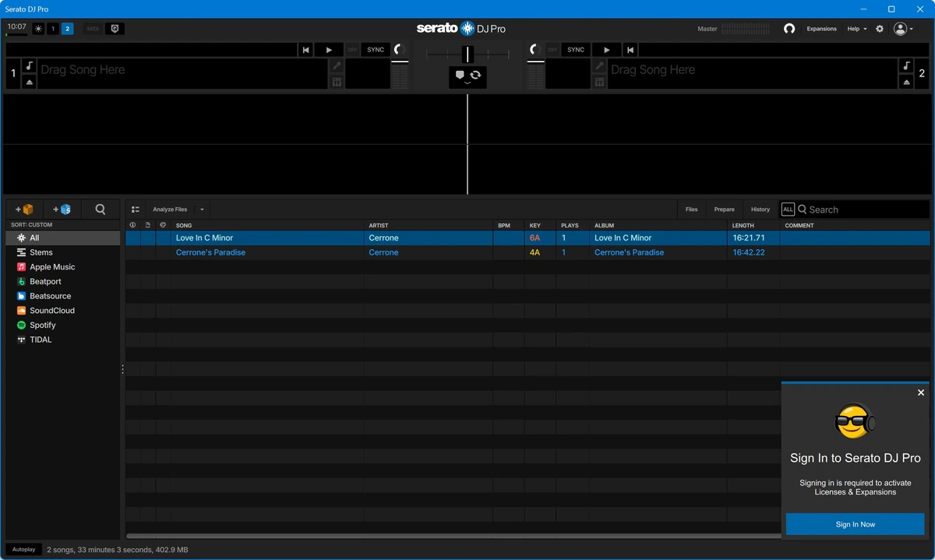This screenshot has height=560, width=935.
Task: Click the Deck 2 grid icon below the pencil
Action: click(x=599, y=82)
